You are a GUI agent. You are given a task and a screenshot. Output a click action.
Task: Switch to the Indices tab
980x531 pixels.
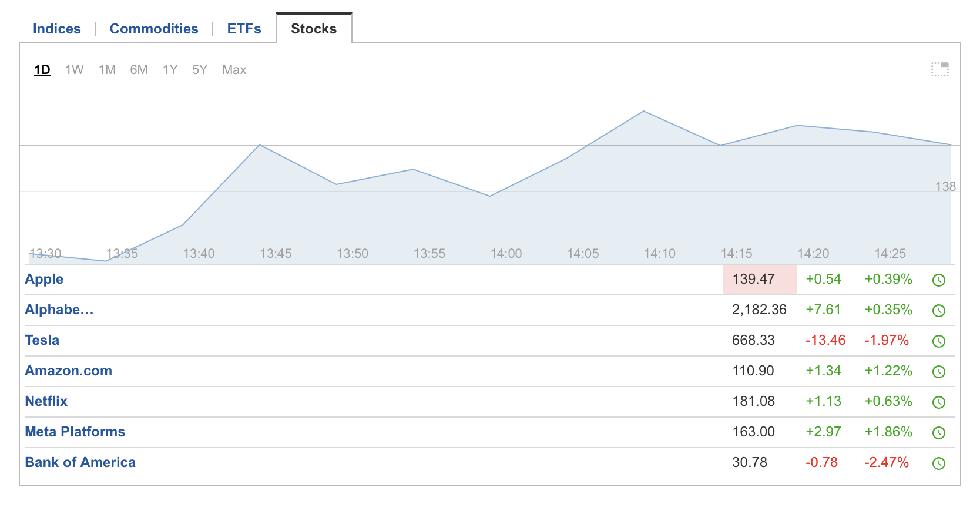(57, 29)
